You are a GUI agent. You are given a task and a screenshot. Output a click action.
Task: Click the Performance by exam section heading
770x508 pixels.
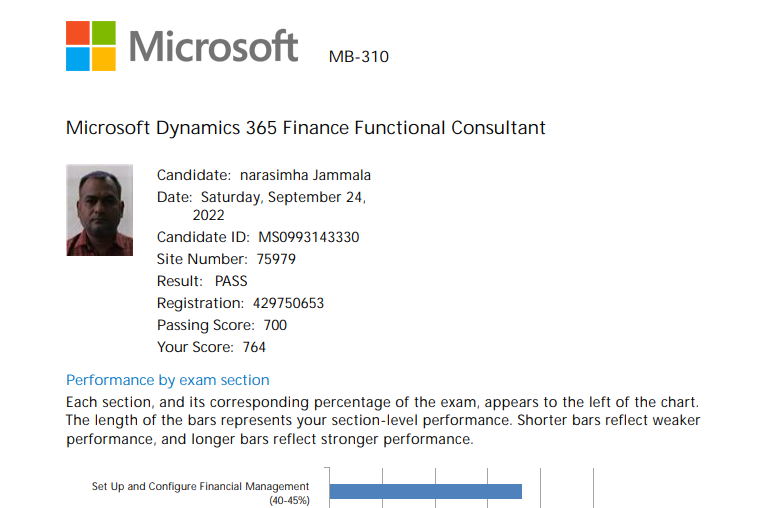click(x=167, y=380)
